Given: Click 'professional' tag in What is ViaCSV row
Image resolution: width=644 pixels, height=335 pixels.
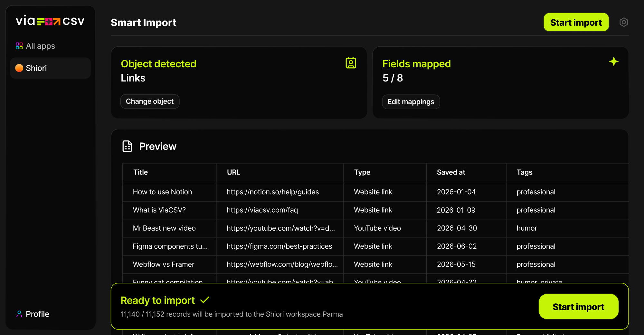Looking at the screenshot, I should [536, 210].
